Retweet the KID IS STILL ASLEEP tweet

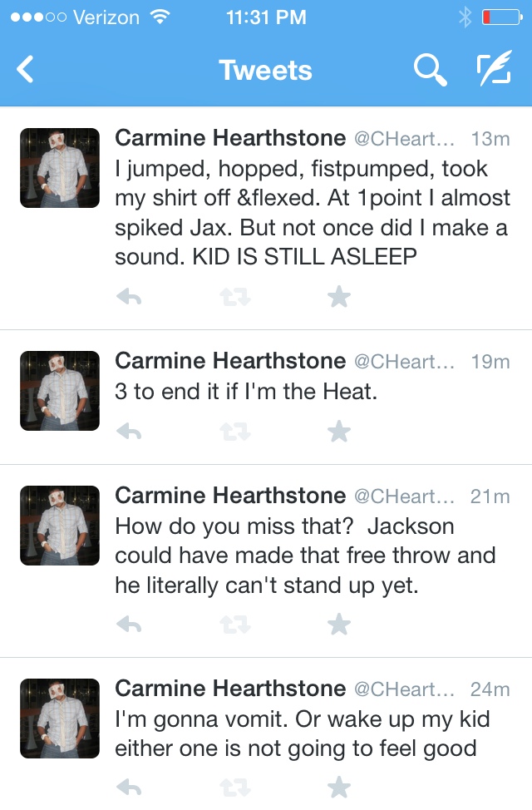coord(235,297)
